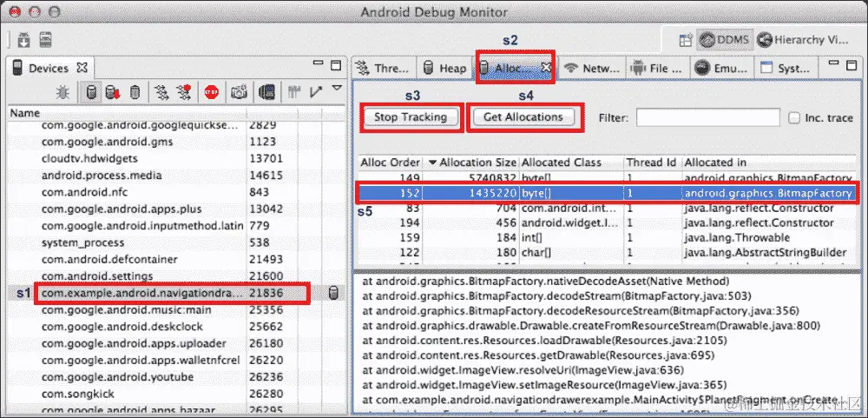Click the Stop Tracking button
868x418 pixels.
point(411,117)
